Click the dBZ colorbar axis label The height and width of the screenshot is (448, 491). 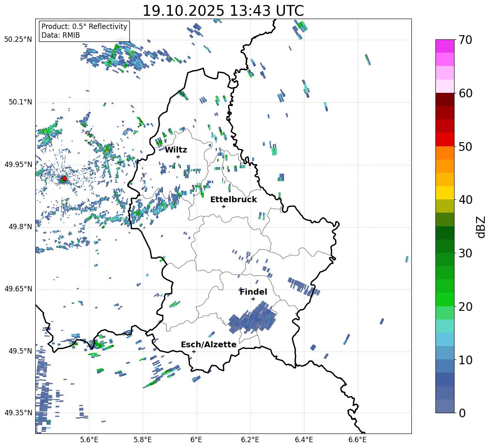click(x=481, y=227)
